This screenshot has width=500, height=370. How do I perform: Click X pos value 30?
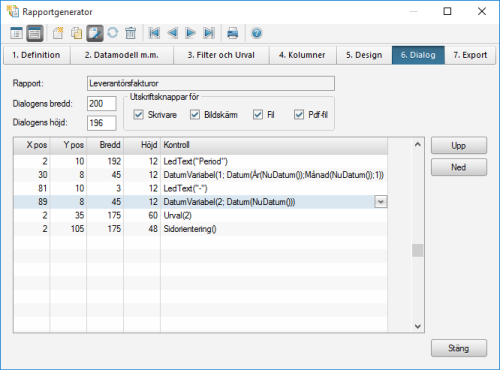click(42, 175)
